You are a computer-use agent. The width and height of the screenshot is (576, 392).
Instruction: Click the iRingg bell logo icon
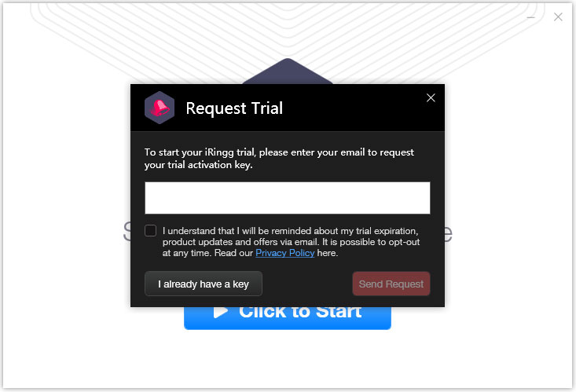coord(160,108)
